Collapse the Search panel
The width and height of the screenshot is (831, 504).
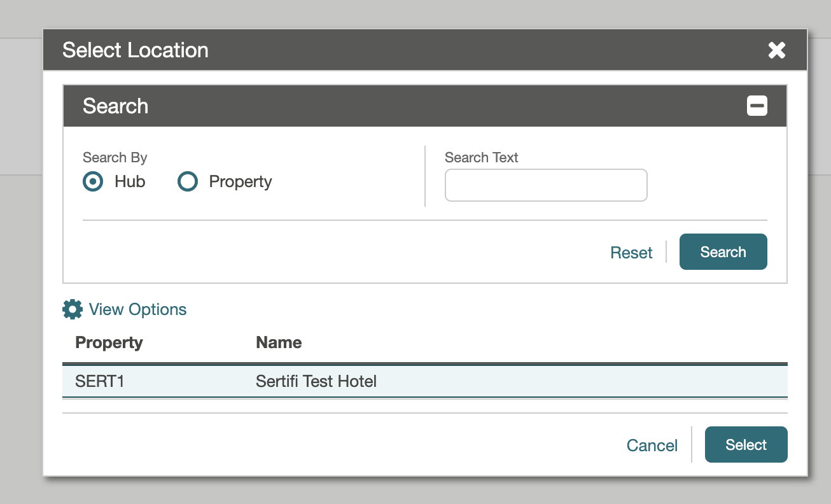click(x=757, y=106)
